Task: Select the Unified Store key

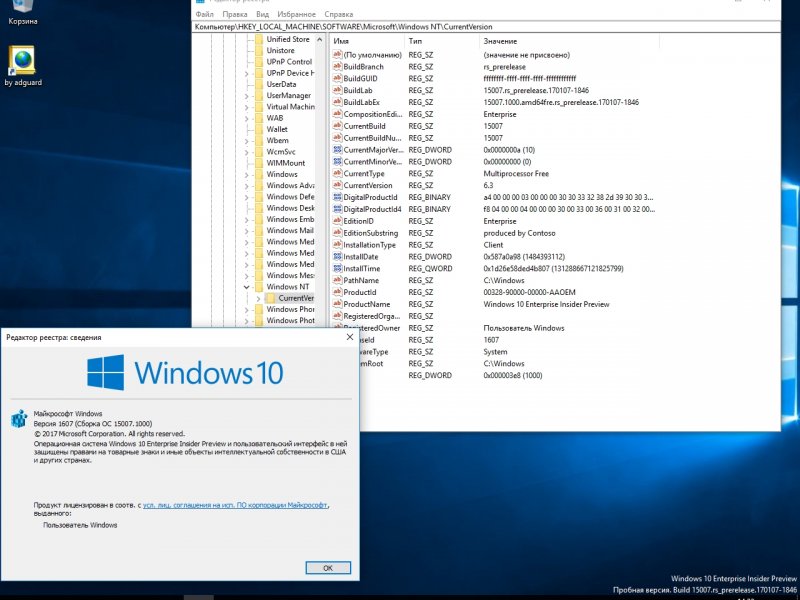Action: (x=288, y=39)
